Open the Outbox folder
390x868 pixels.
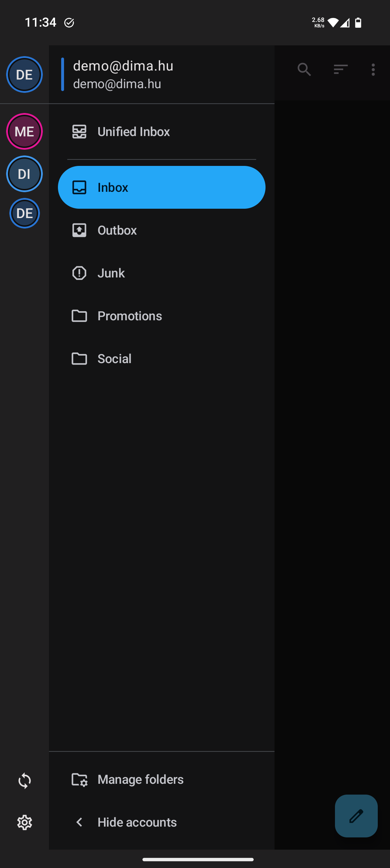162,230
